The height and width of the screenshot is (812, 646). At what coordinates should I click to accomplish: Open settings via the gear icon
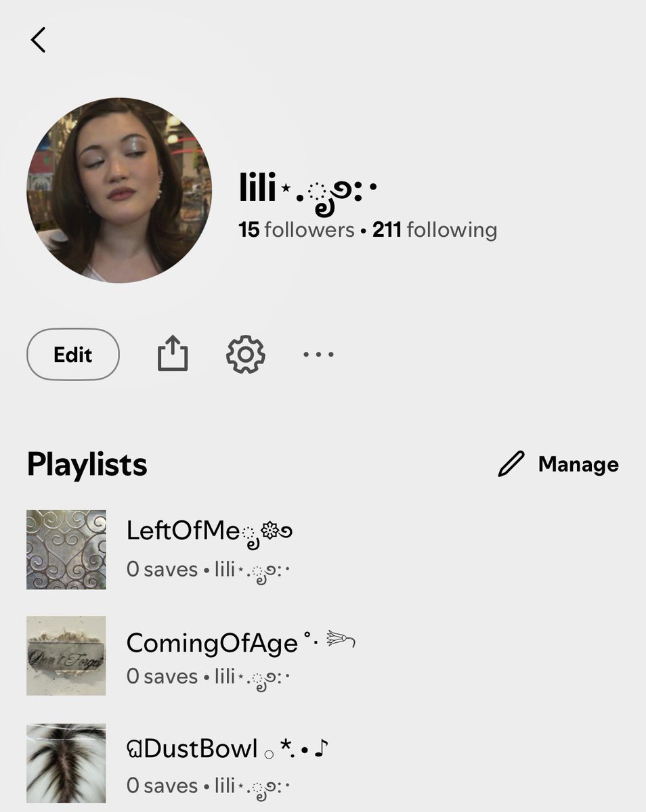(245, 355)
